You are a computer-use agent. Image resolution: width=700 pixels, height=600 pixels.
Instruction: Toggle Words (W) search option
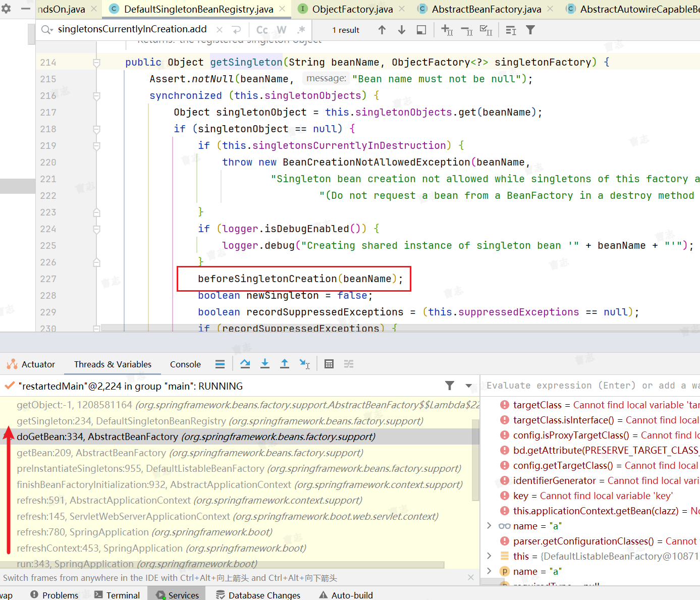[282, 30]
